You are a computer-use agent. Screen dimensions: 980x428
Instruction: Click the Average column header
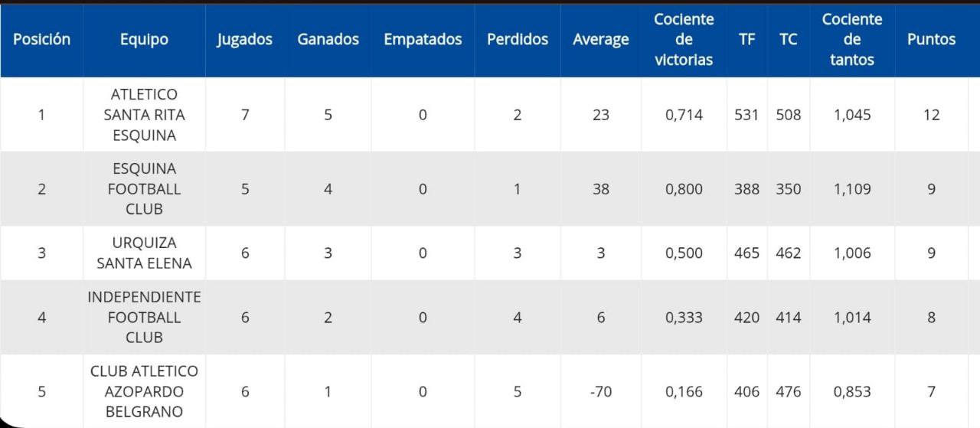pyautogui.click(x=600, y=40)
